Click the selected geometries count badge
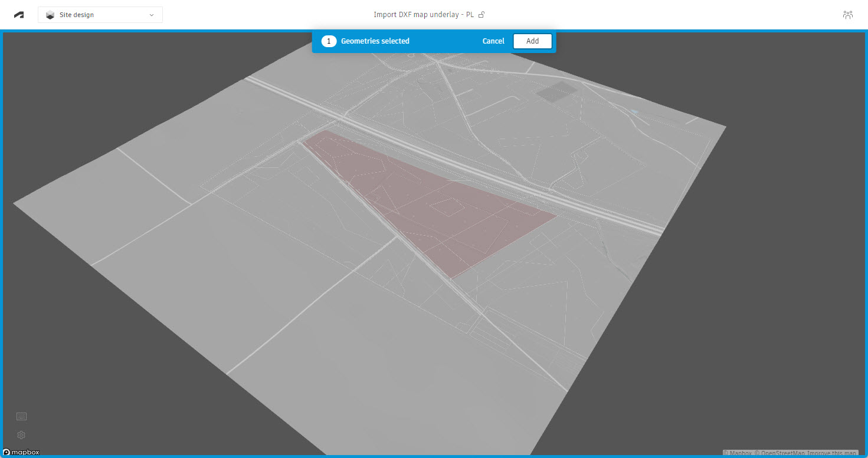Screen dimensions: 868x458 [329, 41]
